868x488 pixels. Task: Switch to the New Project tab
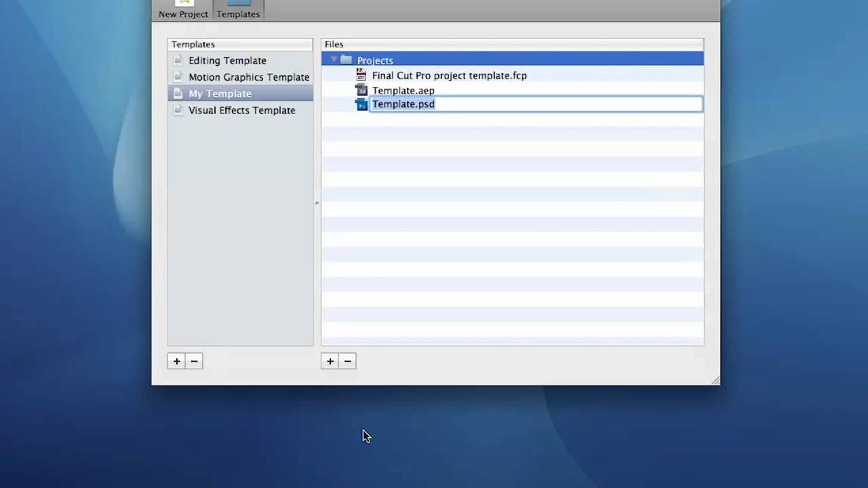coord(183,14)
